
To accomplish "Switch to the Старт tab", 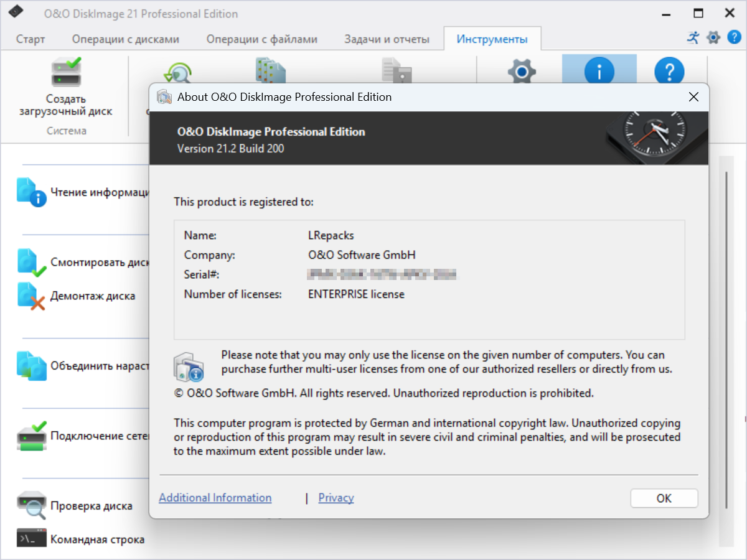I will 31,39.
